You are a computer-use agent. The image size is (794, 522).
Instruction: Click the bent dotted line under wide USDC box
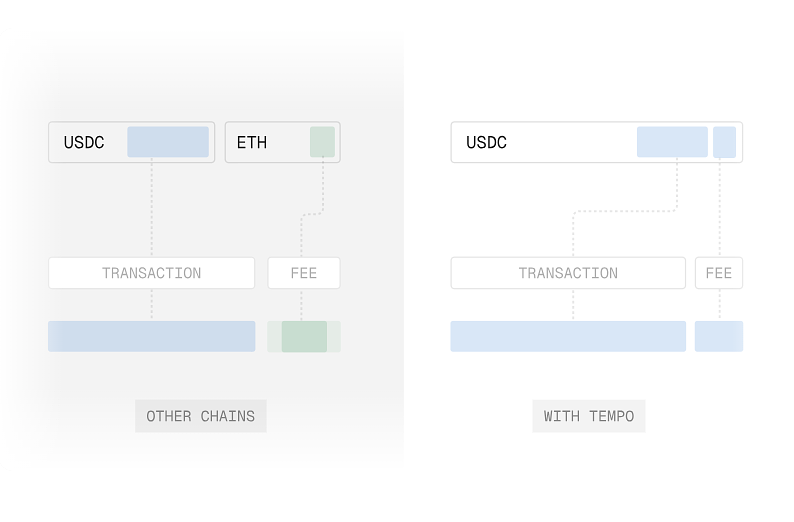pos(625,211)
